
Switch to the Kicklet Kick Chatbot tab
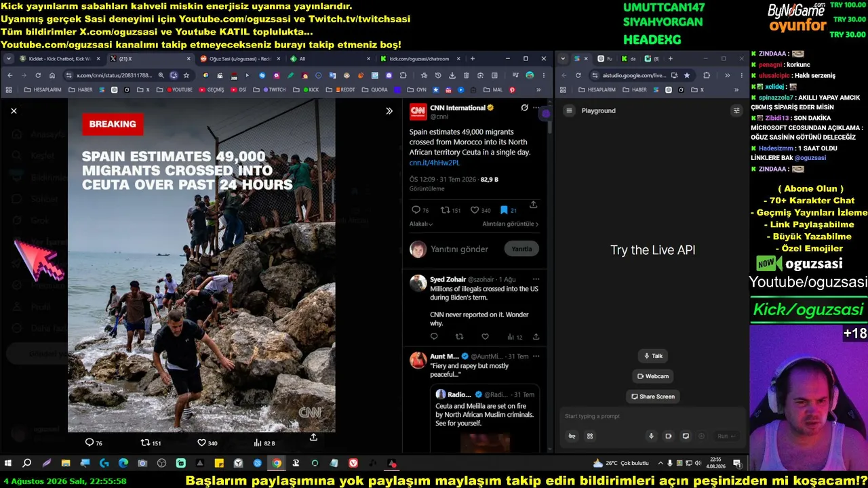[x=60, y=59]
